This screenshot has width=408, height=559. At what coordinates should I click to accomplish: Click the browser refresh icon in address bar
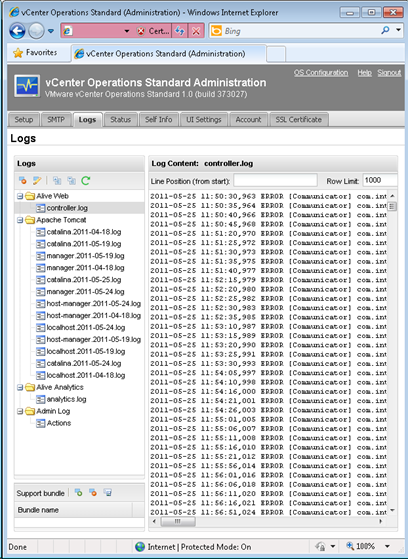coord(179,31)
